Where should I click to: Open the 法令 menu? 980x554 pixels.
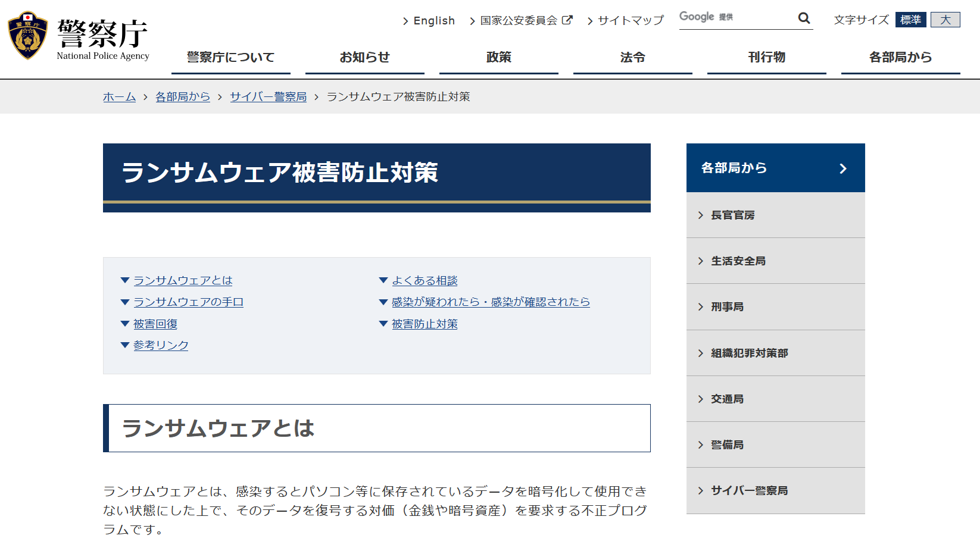[633, 58]
